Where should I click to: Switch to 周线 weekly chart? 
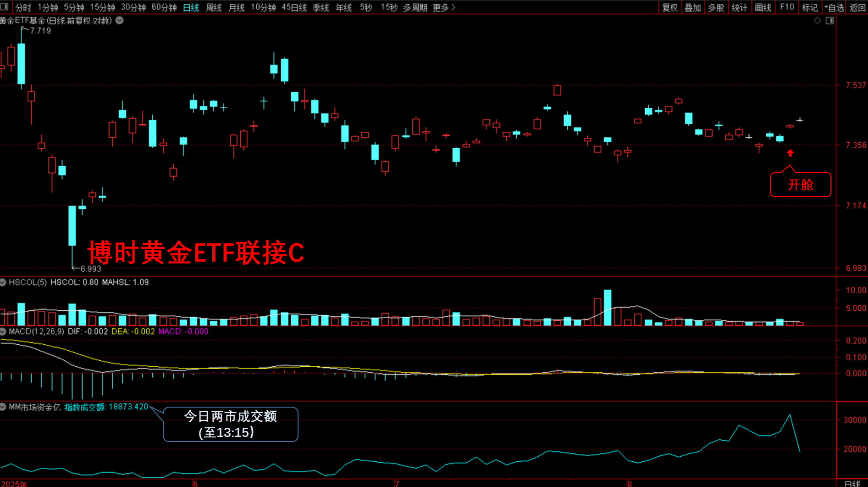(x=214, y=7)
